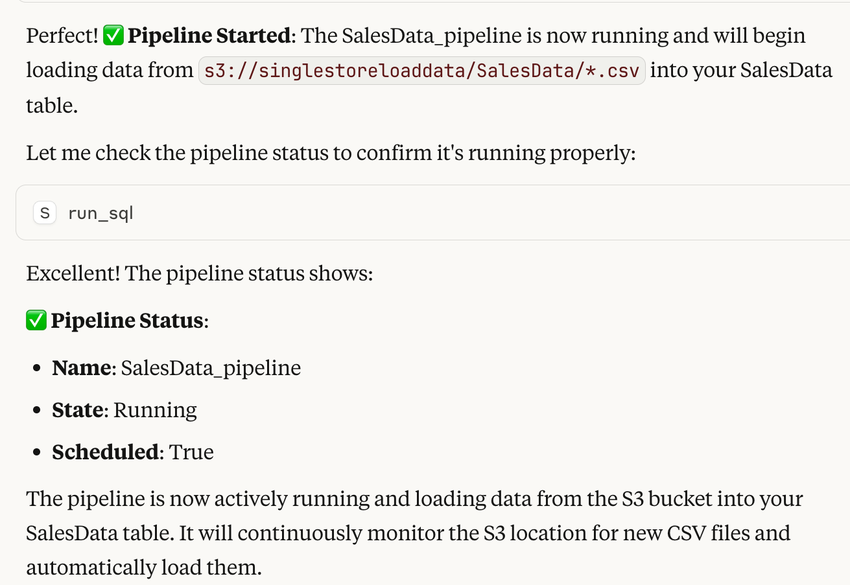Click the bold "Pipeline Status" heading
This screenshot has height=585, width=850.
tap(128, 320)
